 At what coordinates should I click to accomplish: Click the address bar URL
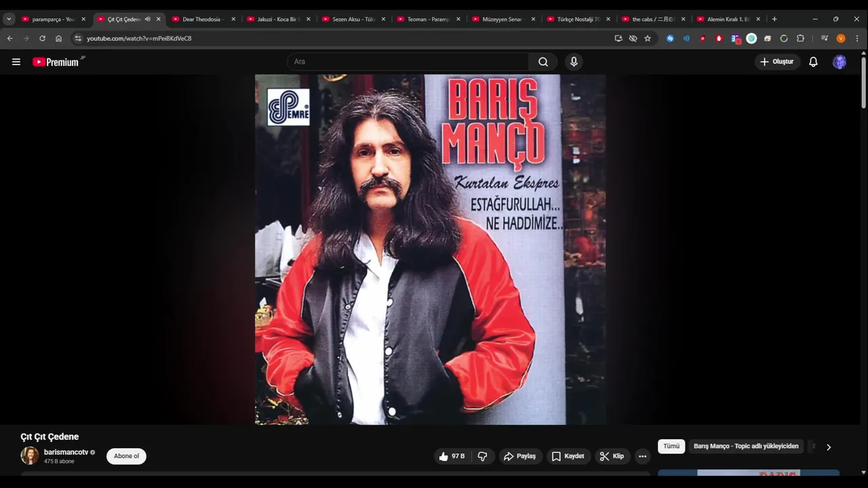[x=139, y=39]
